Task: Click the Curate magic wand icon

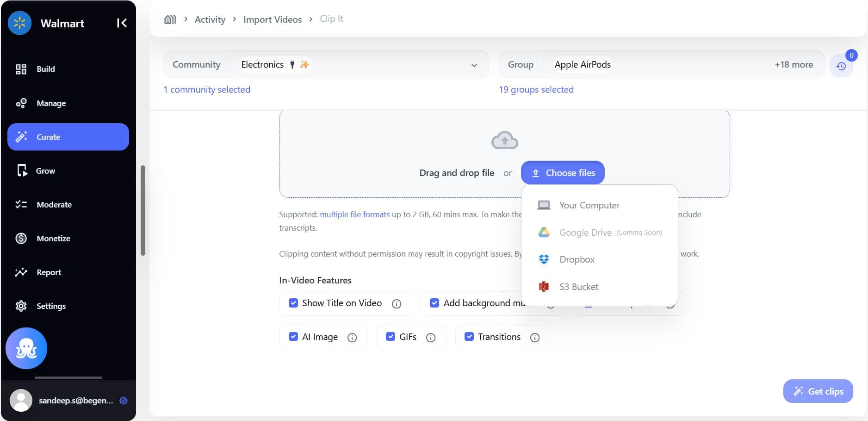Action: click(x=21, y=137)
